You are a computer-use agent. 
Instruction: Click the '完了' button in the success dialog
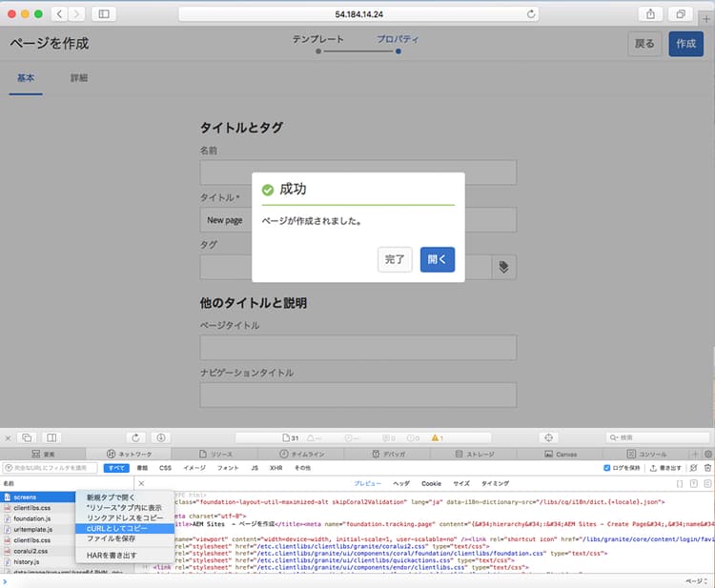395,259
